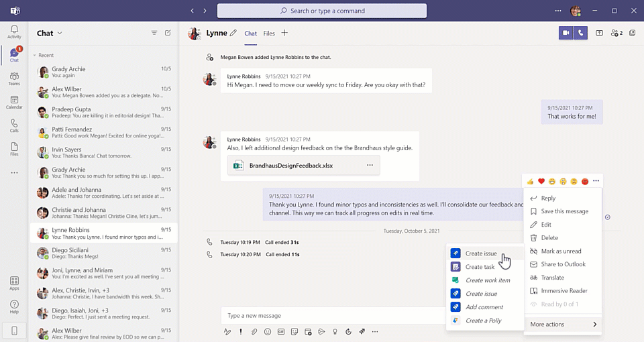
Task: Open options for BrandhausDesignFeedback.xlsx file
Action: pos(370,165)
